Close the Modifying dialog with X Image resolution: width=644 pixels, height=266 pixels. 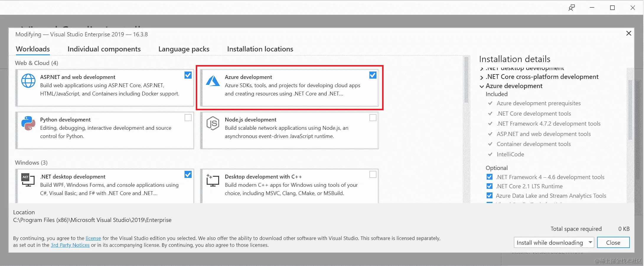click(x=629, y=33)
